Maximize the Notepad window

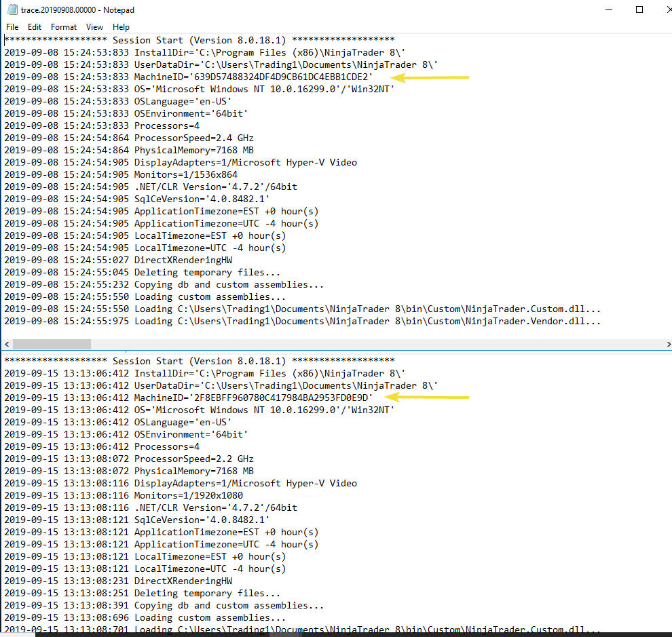639,9
